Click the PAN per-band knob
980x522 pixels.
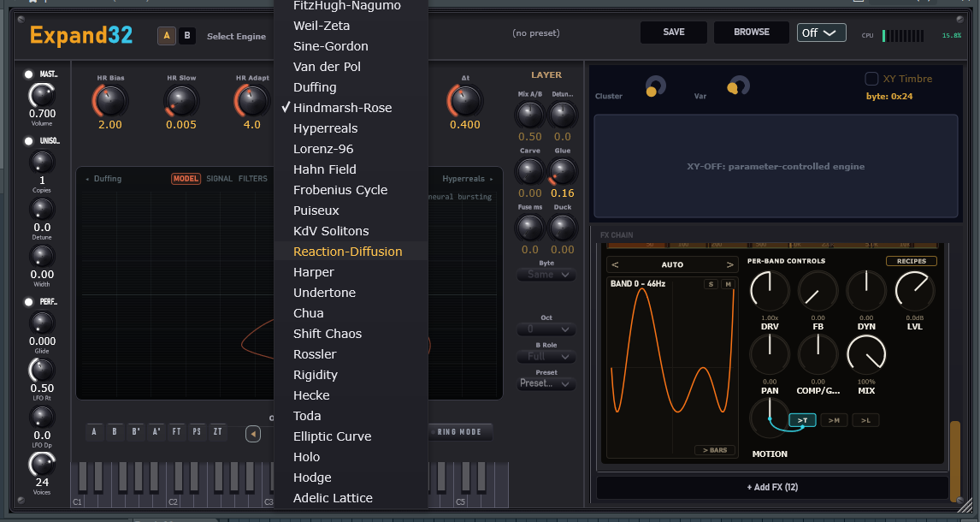point(770,354)
